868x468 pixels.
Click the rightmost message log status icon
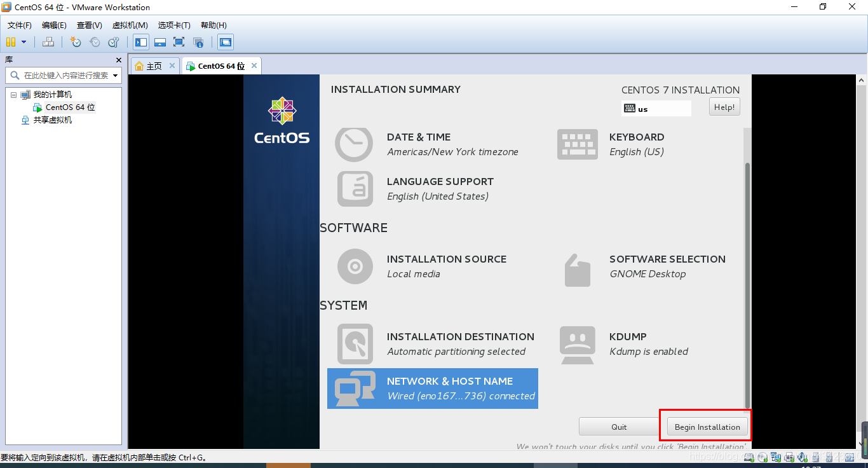(x=849, y=457)
